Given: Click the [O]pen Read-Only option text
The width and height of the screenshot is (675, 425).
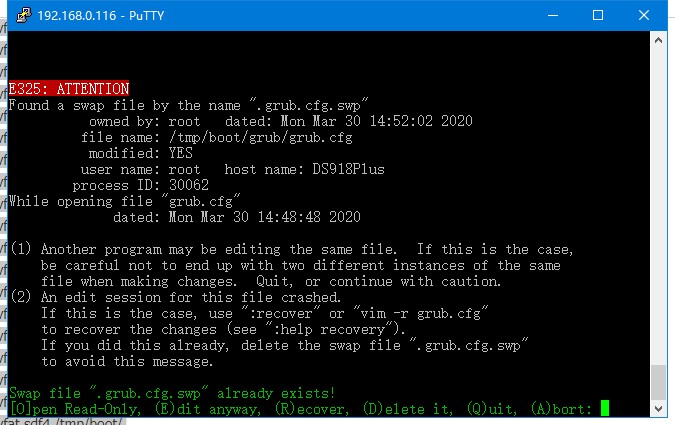Looking at the screenshot, I should point(75,409).
